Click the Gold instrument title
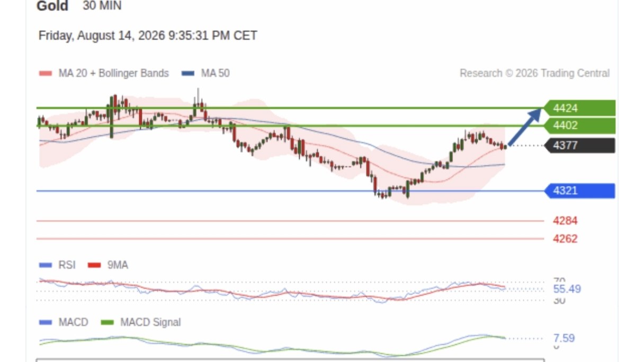Image resolution: width=644 pixels, height=362 pixels. click(x=52, y=6)
